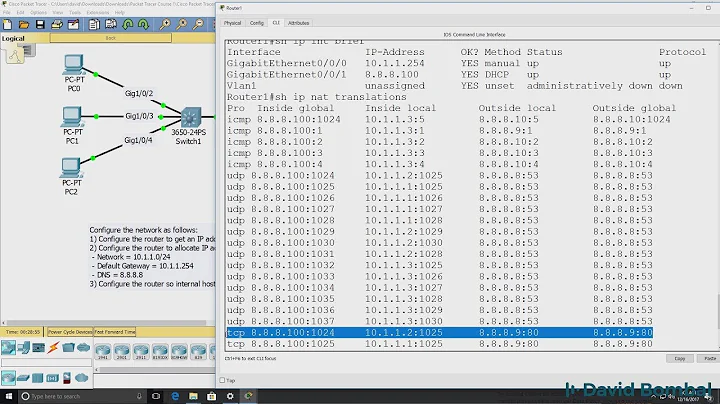Click the Copy icon in the toolbar

pos(94,24)
